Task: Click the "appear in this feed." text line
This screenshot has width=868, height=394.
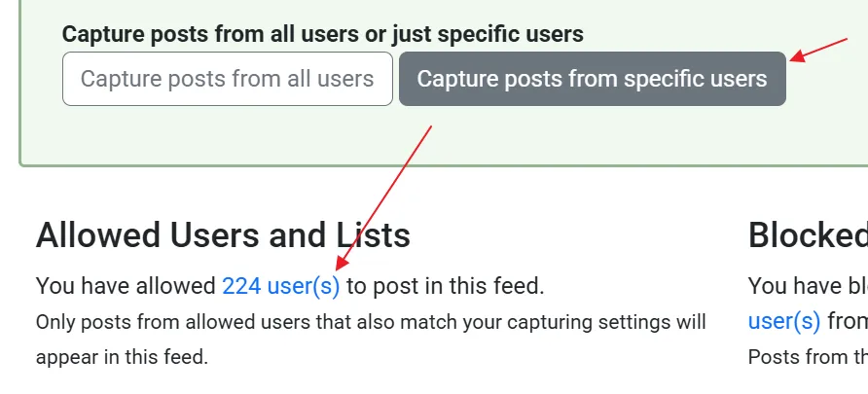Action: tap(122, 357)
